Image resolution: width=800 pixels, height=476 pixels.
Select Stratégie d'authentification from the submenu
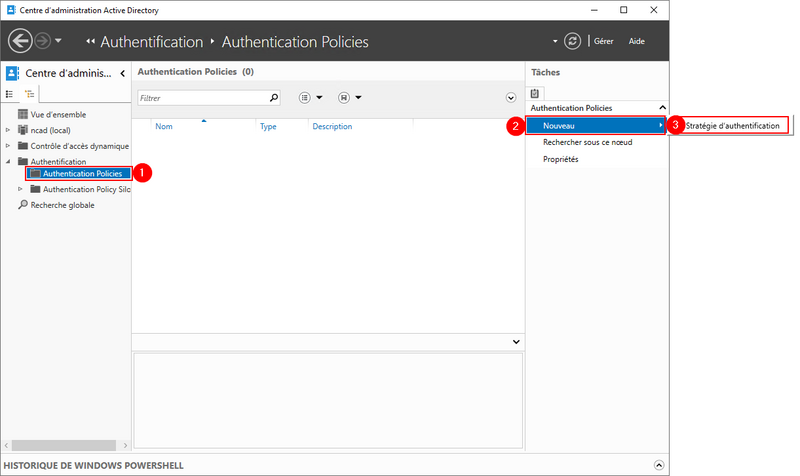[733, 125]
